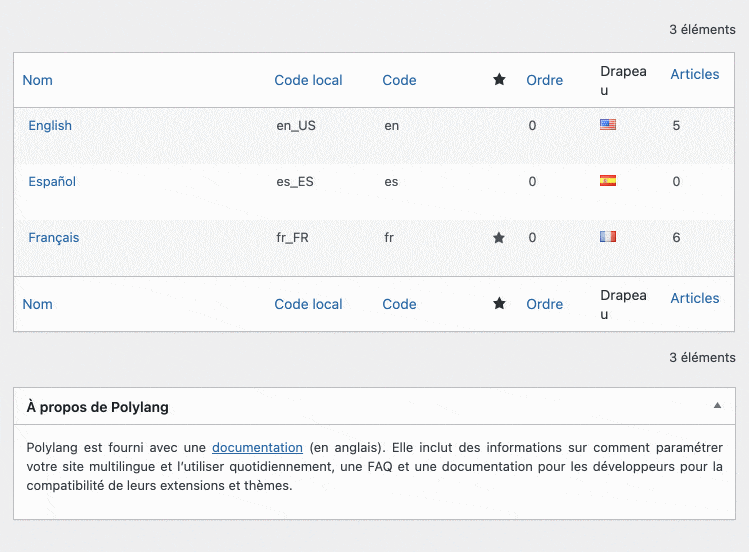Click the United States flag icon
Image resolution: width=749 pixels, height=552 pixels.
[607, 125]
